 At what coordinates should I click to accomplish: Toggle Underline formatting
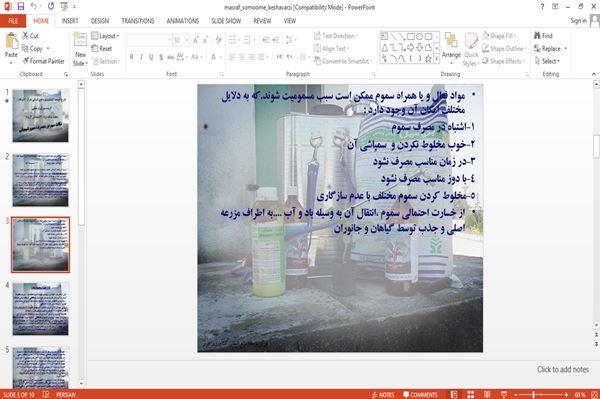(x=151, y=57)
